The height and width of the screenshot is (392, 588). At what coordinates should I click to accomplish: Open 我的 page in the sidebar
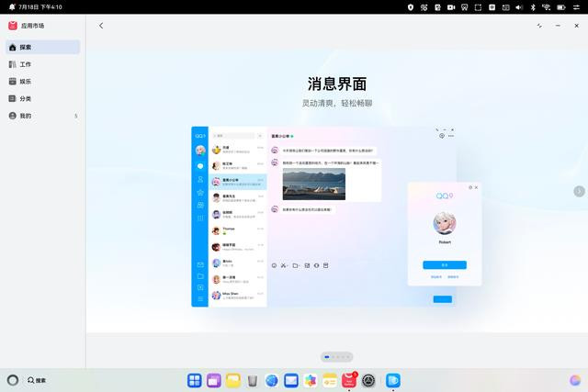coord(43,116)
